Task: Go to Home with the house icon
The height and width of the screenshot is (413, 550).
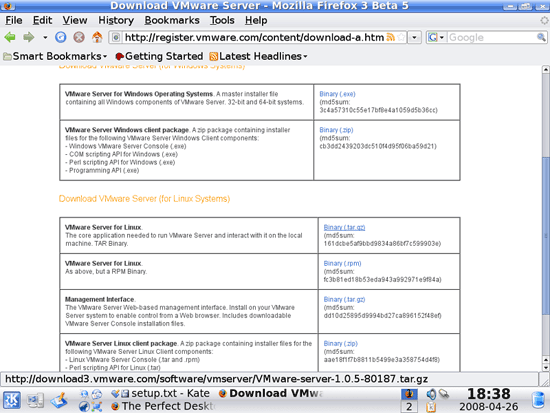Action: pos(97,37)
